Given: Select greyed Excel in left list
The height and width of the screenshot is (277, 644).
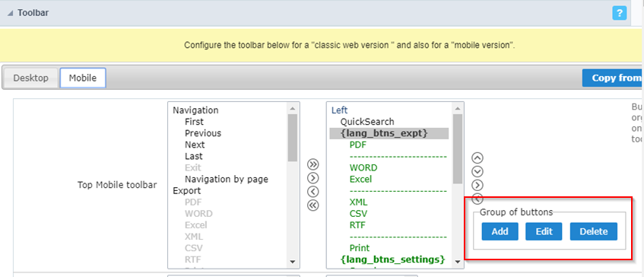Looking at the screenshot, I should [196, 225].
